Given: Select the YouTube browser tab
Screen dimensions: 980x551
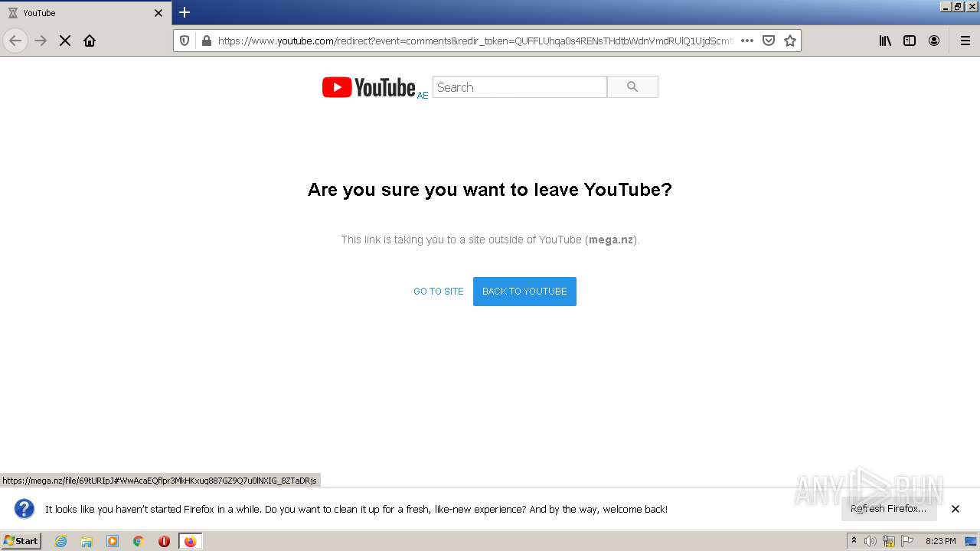Looking at the screenshot, I should click(x=86, y=13).
